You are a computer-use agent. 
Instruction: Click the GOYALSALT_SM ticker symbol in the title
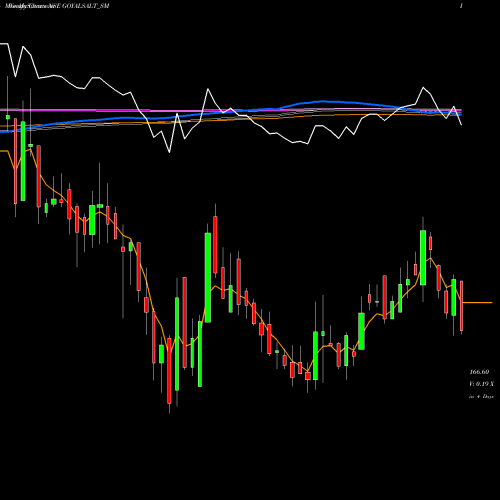(x=86, y=6)
